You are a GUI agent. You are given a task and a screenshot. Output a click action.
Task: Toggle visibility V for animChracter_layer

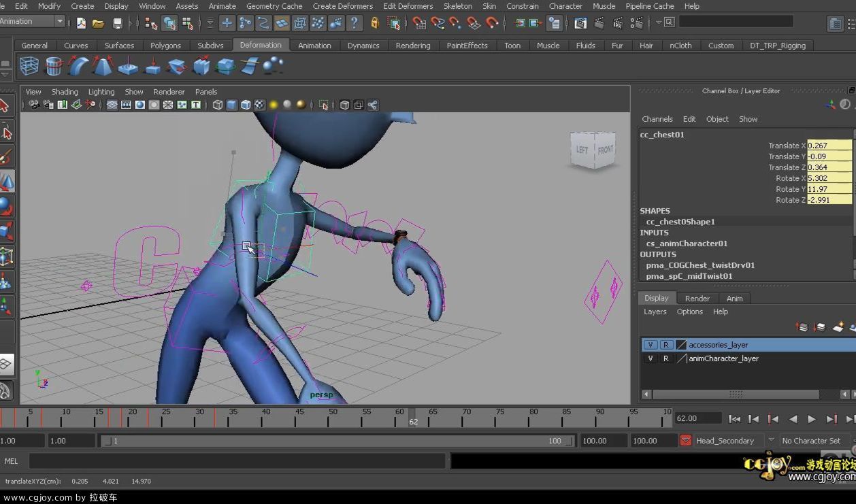(650, 358)
